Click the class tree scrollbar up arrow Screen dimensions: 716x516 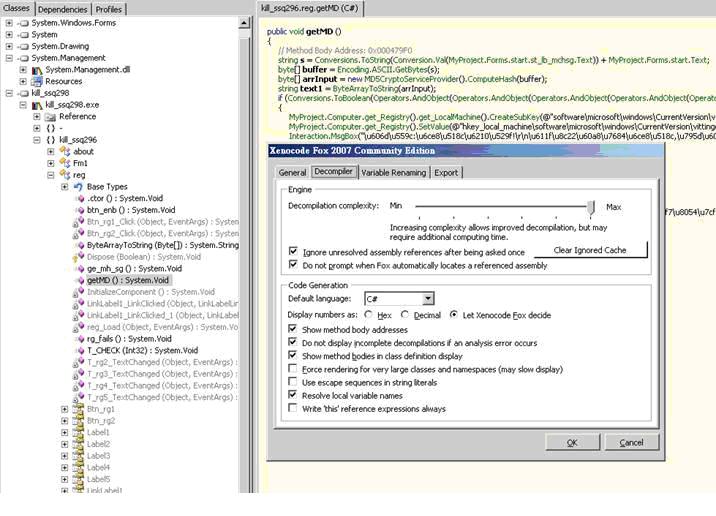point(244,23)
